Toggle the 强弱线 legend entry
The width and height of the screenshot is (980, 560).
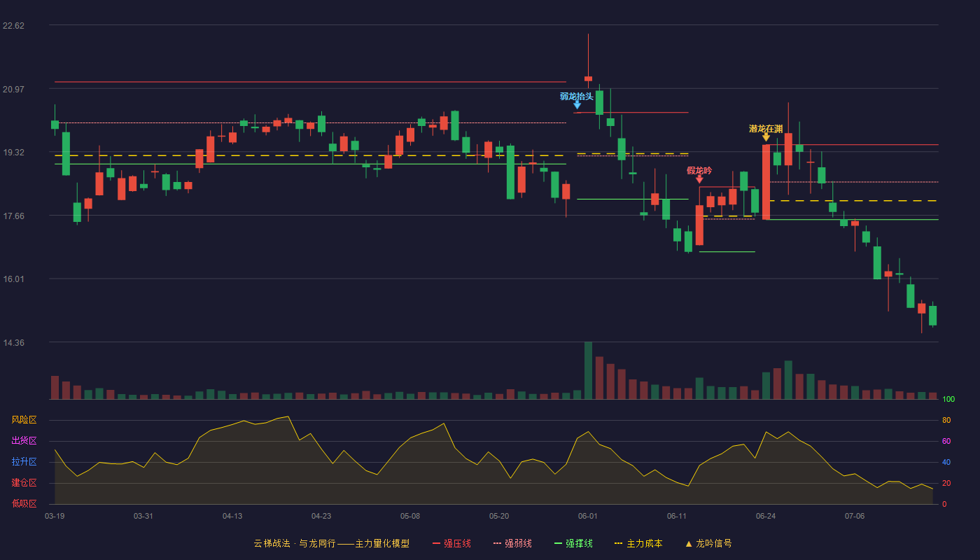[512, 543]
